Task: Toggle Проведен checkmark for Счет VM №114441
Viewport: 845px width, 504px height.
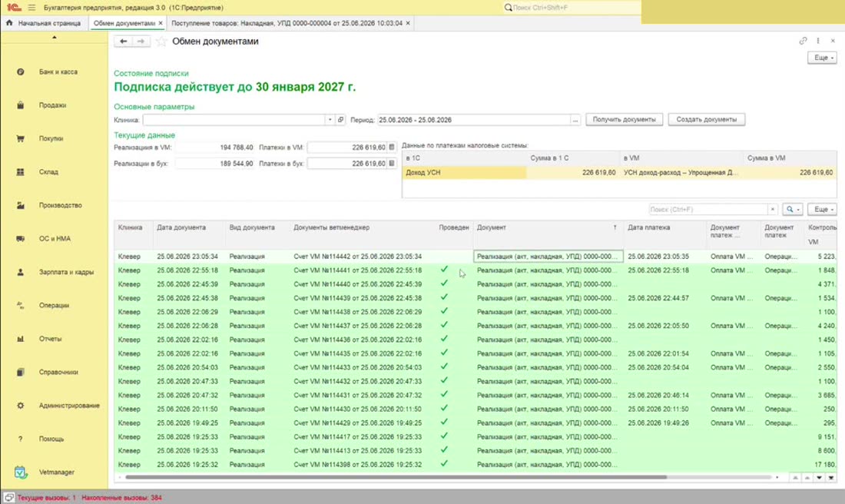Action: (444, 270)
